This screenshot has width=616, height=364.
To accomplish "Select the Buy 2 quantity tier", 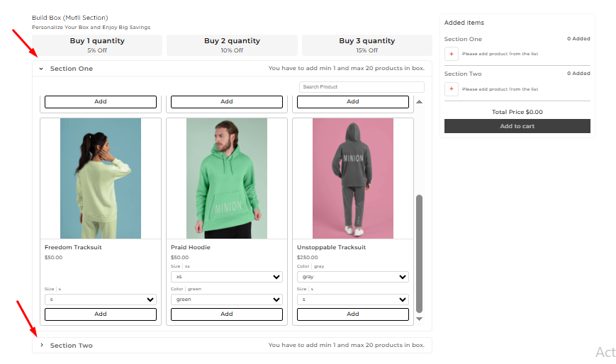I will point(232,45).
